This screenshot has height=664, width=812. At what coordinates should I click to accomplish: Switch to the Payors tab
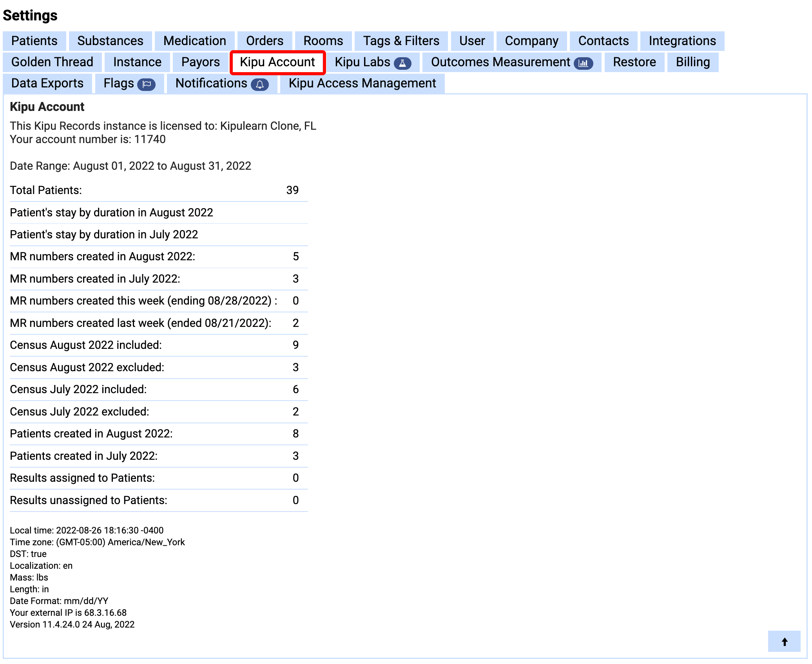201,62
